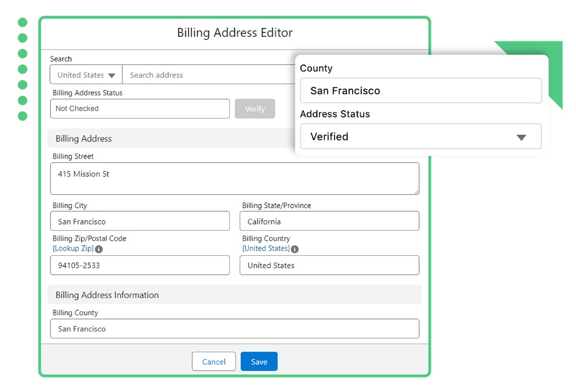Click the Verify button
The width and height of the screenshot is (576, 392).
[x=255, y=108]
